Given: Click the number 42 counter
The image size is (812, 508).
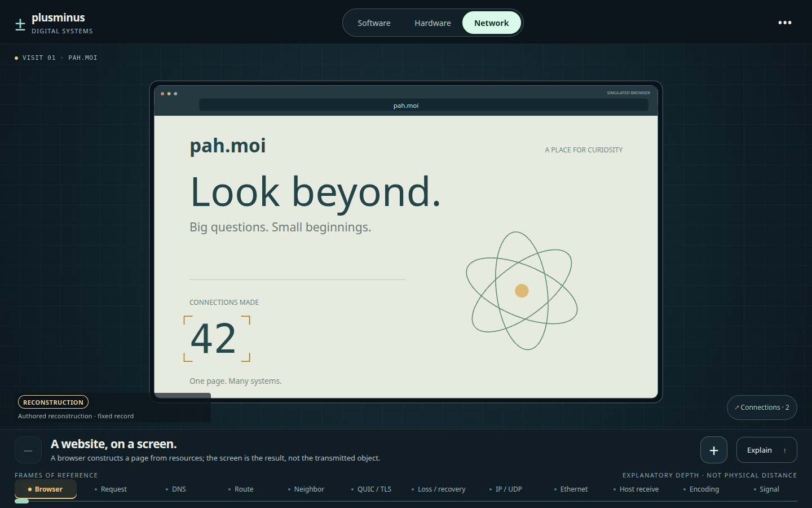Looking at the screenshot, I should click(213, 339).
